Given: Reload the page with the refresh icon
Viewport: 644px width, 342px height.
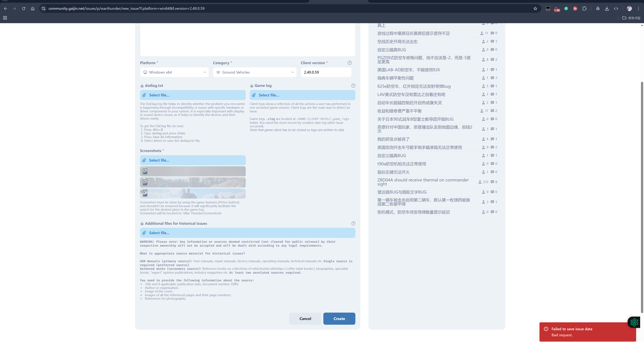Looking at the screenshot, I should 23,9.
